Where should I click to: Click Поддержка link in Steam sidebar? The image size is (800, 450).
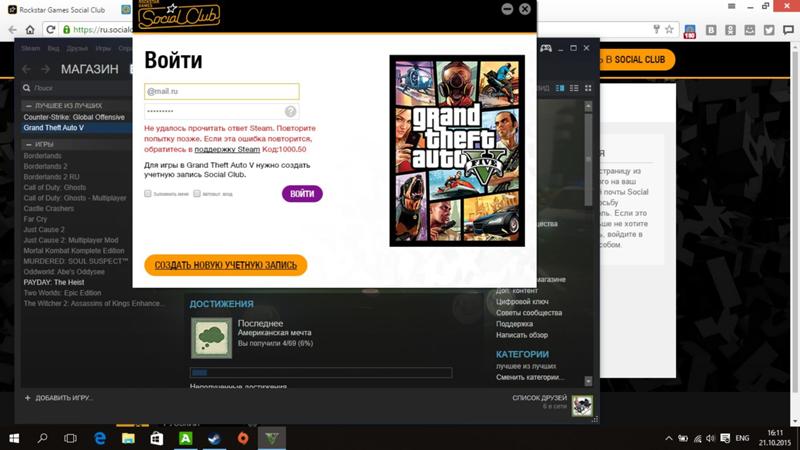click(514, 324)
